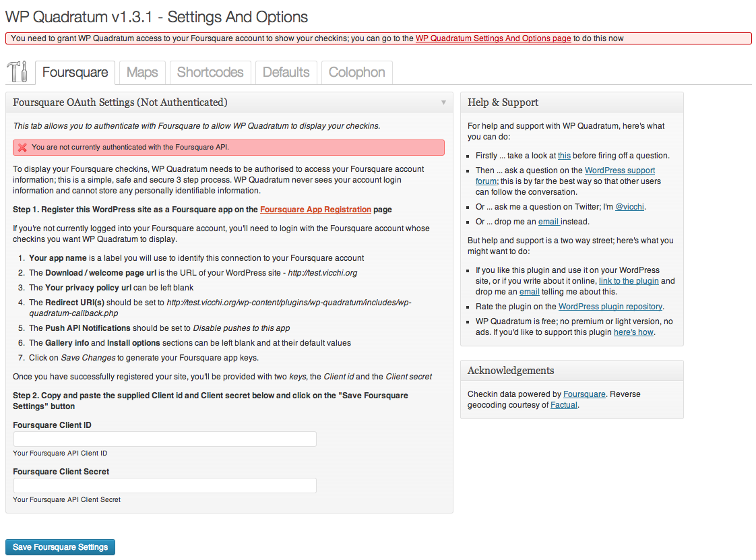
Task: Click the wp-quadratum-callback.php redirect URI text
Action: tap(220, 308)
